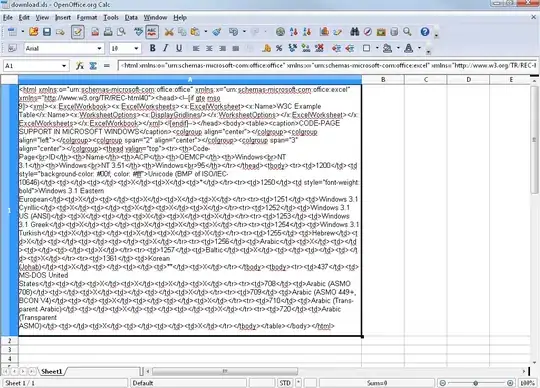Sort Descending

(x=307, y=32)
